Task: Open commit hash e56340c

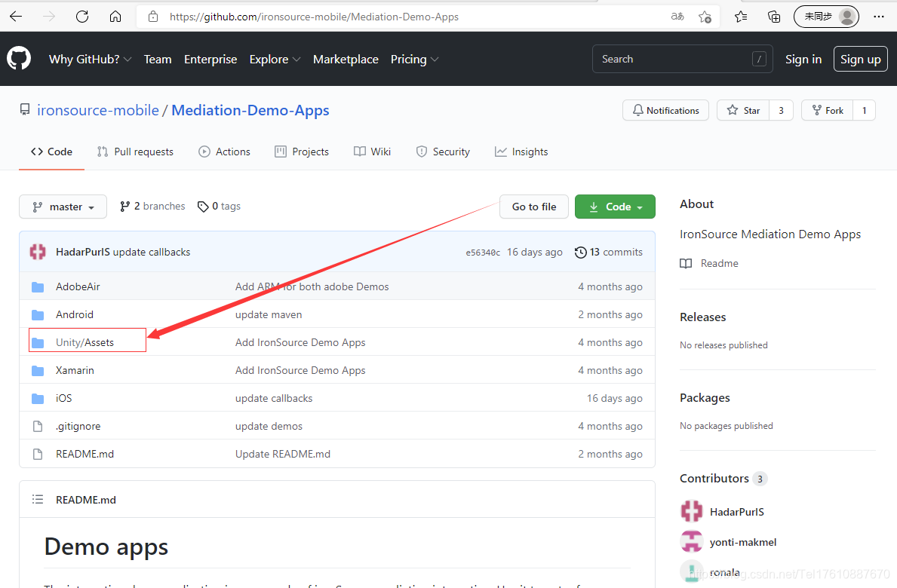Action: point(483,253)
